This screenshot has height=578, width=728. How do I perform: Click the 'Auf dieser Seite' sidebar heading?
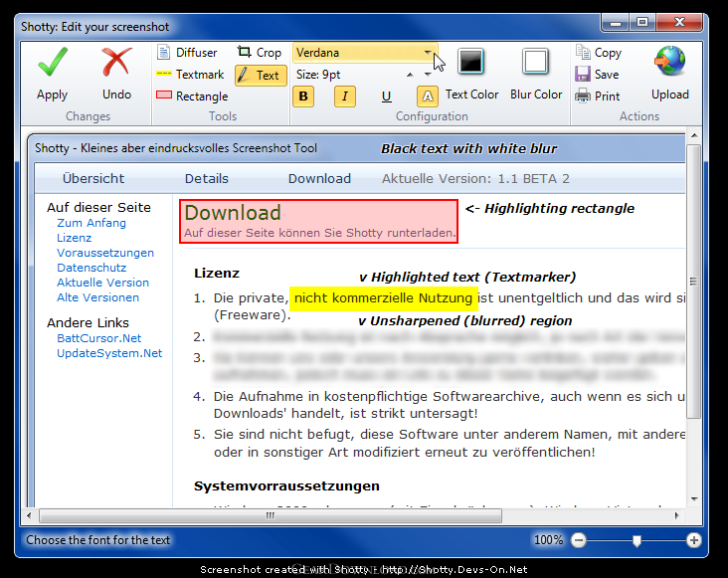point(98,207)
